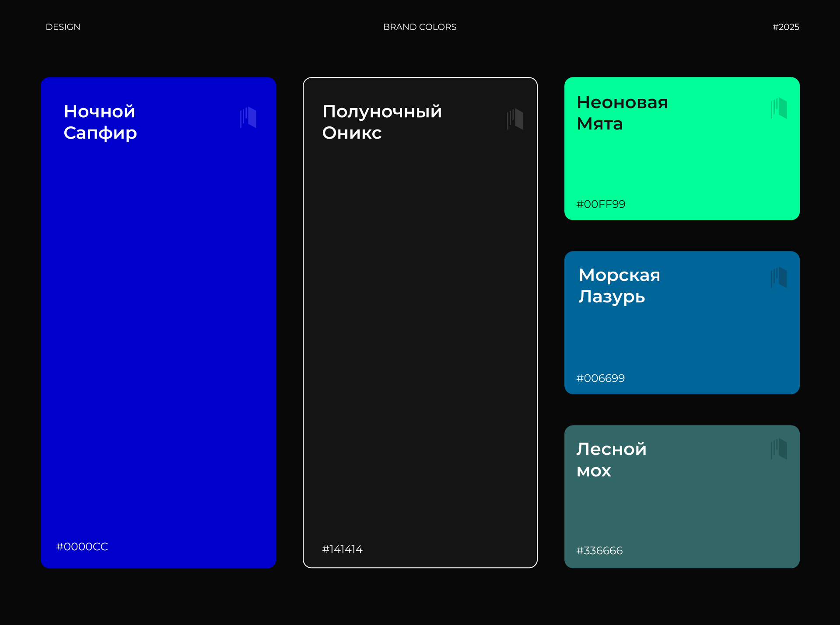Select the #006699 hex code text
Screen dimensions: 840x625
point(600,378)
